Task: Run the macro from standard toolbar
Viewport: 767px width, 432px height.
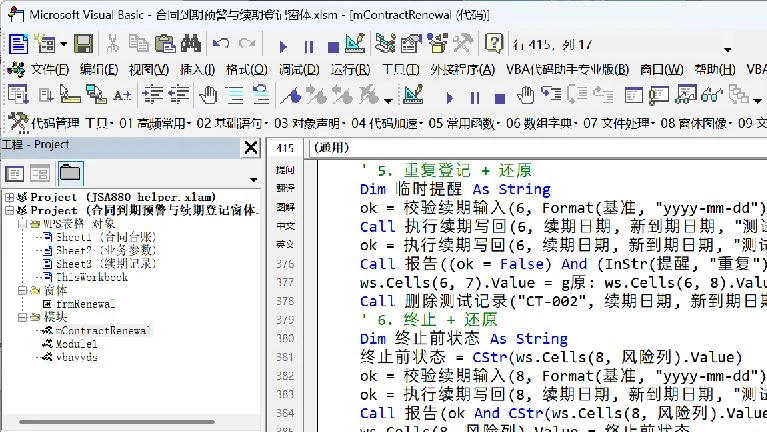Action: coord(283,47)
